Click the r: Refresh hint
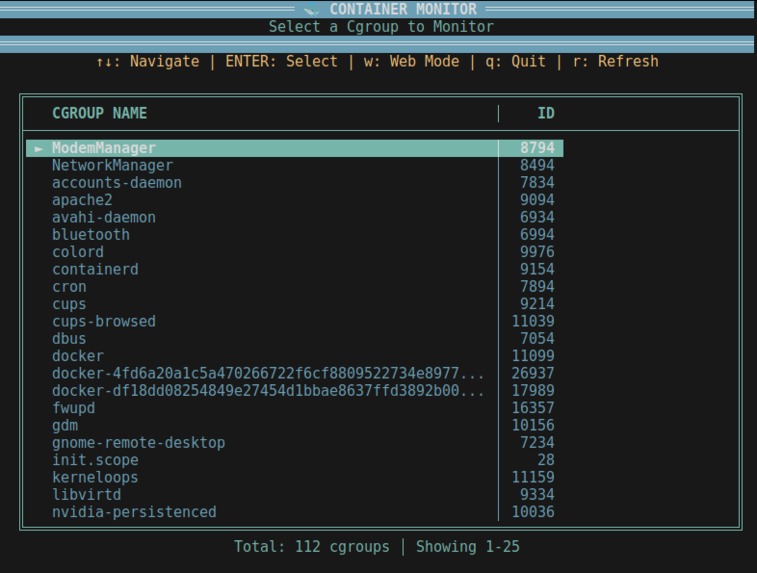757x573 pixels. [x=616, y=62]
